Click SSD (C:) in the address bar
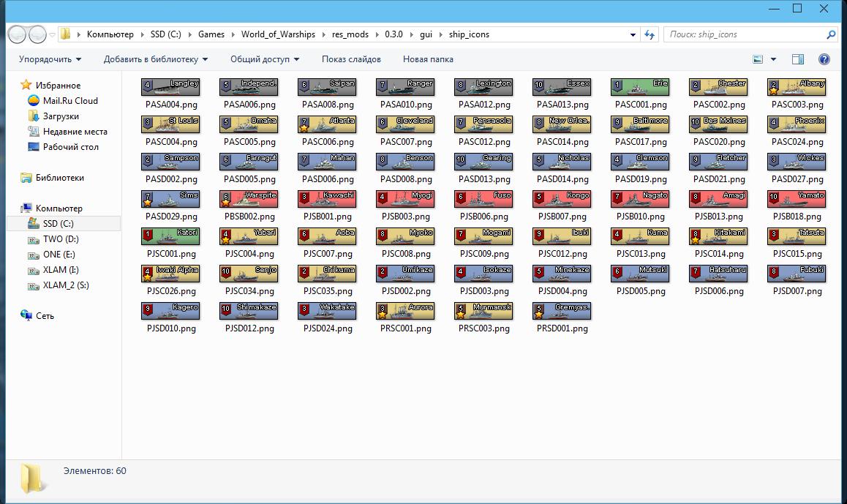 [x=166, y=34]
